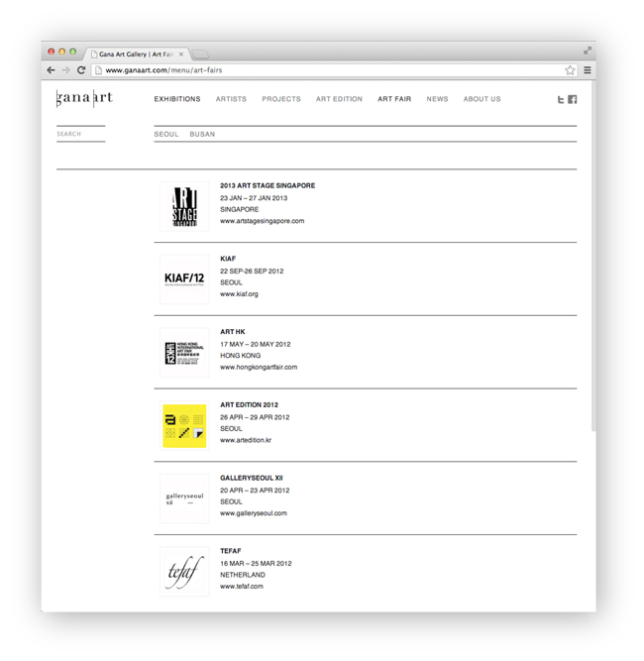Click the yellow window minimize button

point(62,52)
